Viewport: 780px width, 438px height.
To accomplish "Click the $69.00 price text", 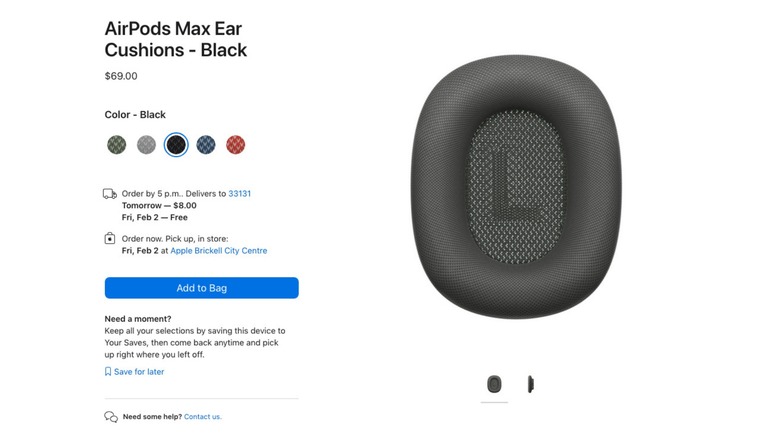I will point(121,76).
